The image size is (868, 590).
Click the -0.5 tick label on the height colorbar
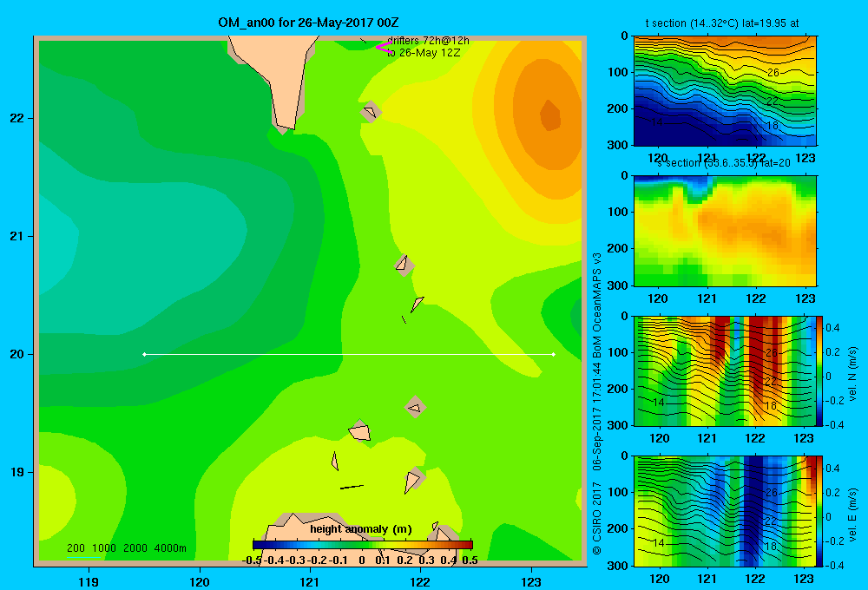click(252, 560)
